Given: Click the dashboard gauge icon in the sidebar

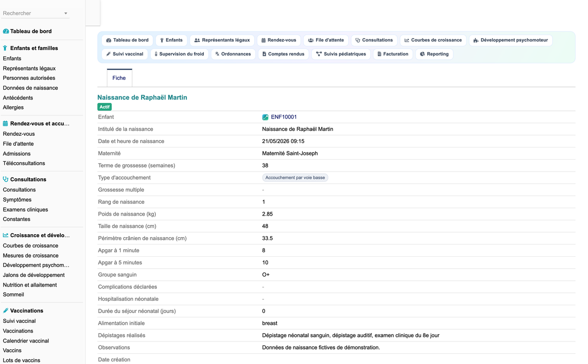Looking at the screenshot, I should (x=6, y=31).
